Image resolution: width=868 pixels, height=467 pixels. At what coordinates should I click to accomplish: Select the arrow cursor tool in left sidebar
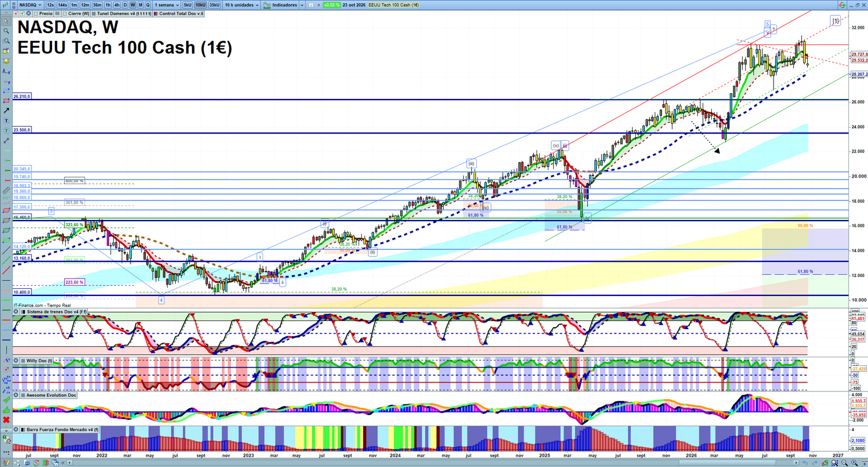6,21
